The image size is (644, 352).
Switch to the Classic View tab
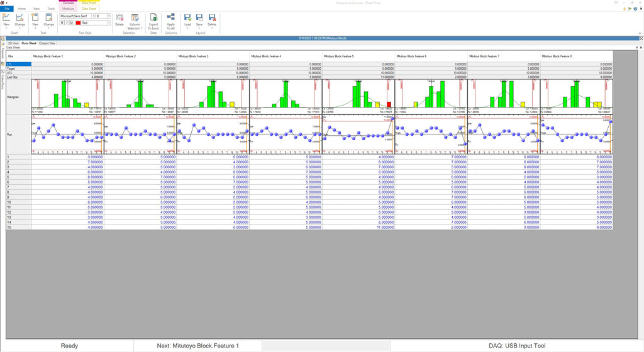click(x=47, y=43)
